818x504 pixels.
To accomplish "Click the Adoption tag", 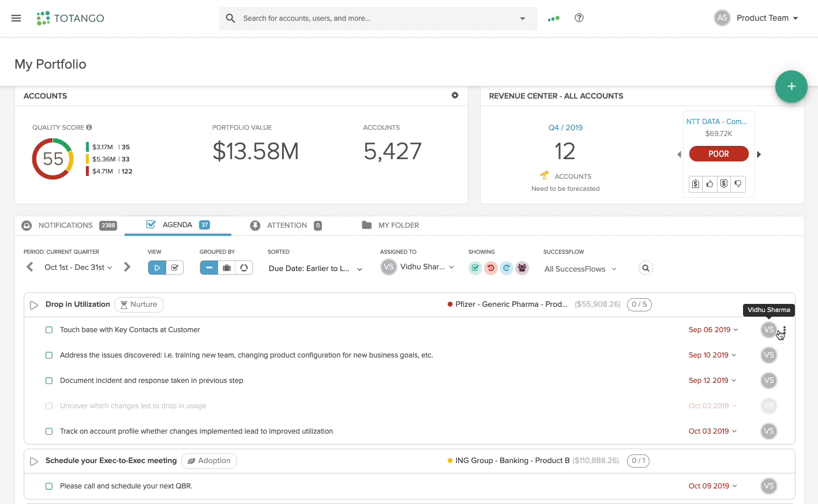I will pos(209,461).
